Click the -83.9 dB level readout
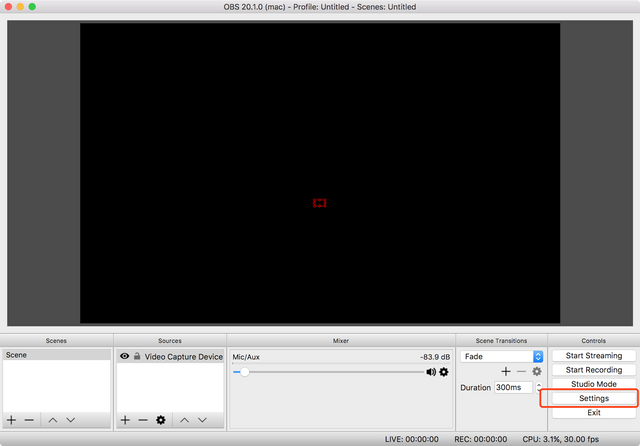Screen dimensions: 640x446 435,357
